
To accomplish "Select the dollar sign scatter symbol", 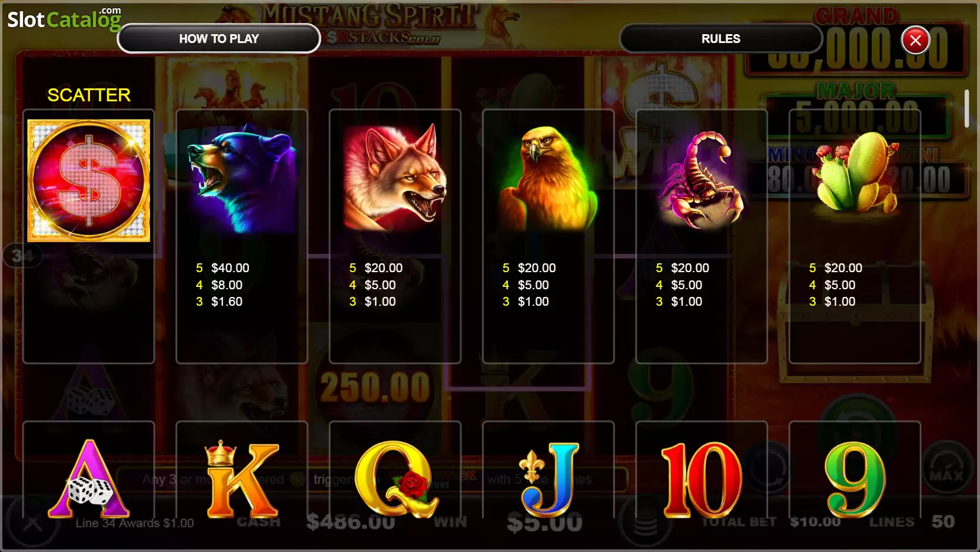I will coord(89,181).
